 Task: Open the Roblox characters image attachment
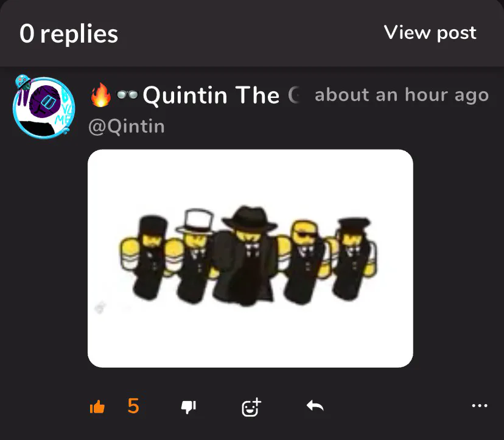click(x=250, y=258)
